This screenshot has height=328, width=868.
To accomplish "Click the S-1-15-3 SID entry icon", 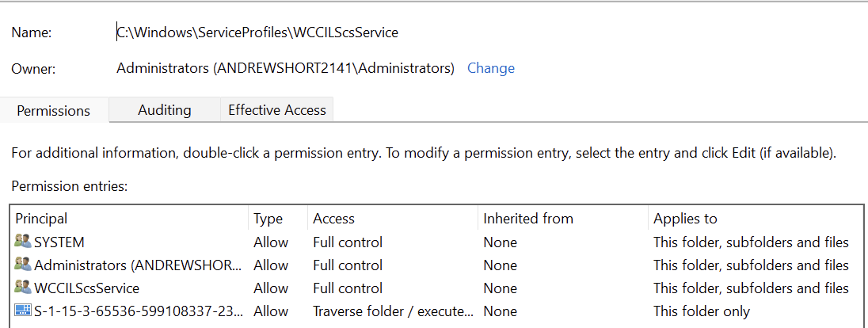I will pyautogui.click(x=23, y=311).
